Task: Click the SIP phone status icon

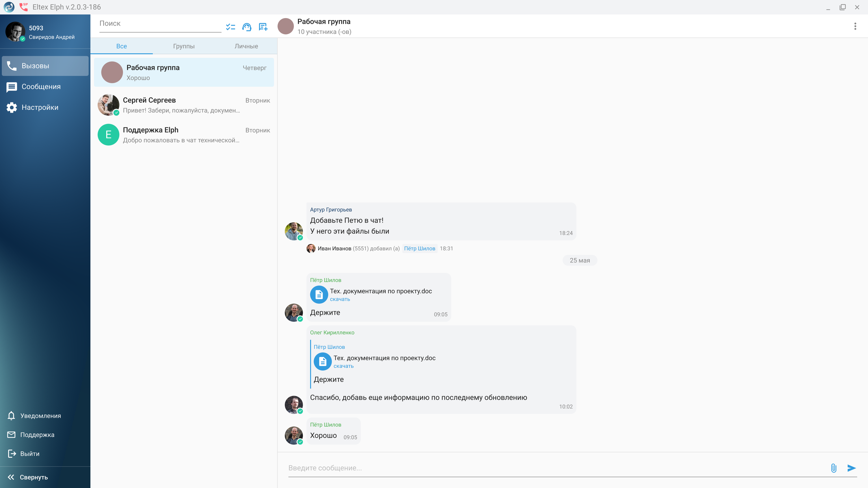Action: [x=23, y=7]
